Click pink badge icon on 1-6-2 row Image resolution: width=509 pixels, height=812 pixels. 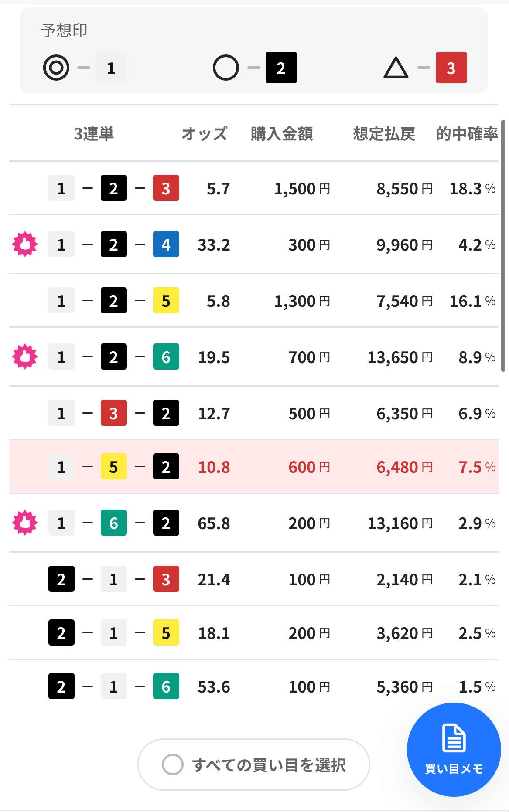pos(25,523)
